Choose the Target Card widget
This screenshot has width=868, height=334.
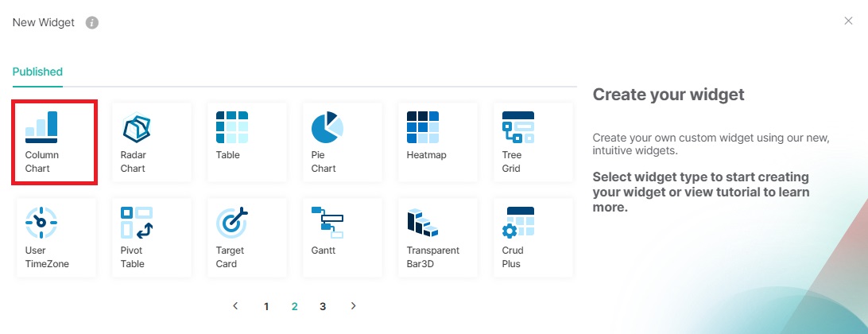click(246, 237)
